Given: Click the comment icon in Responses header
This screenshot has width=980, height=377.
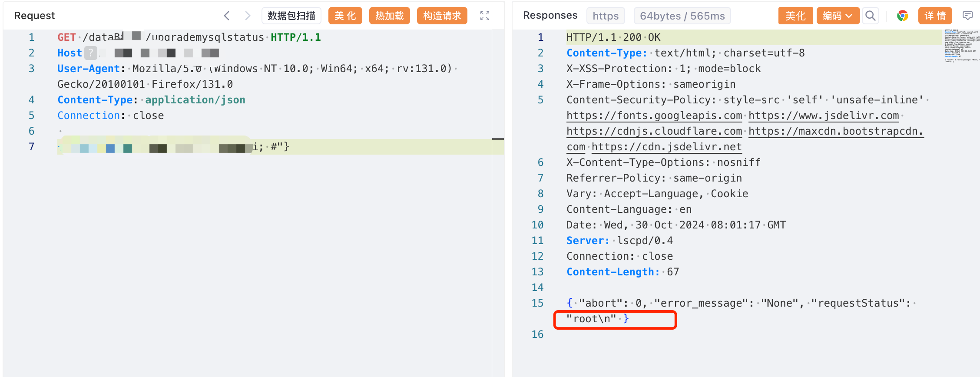Looking at the screenshot, I should [968, 16].
